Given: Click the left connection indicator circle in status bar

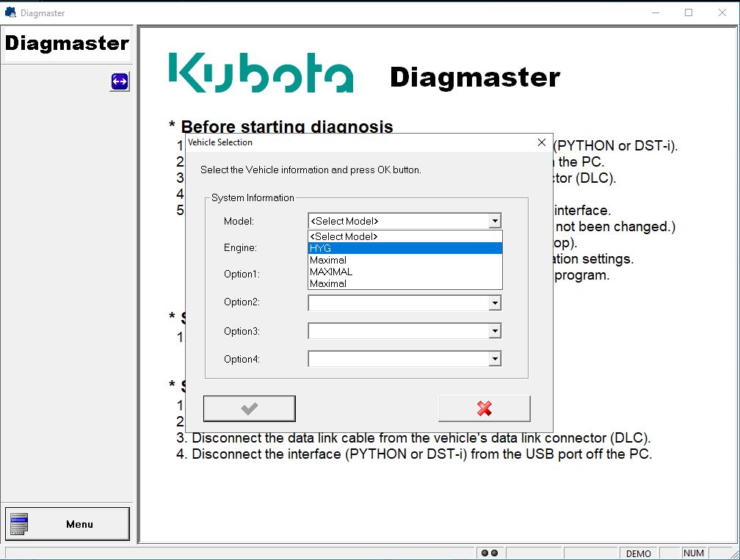Looking at the screenshot, I should (x=485, y=553).
